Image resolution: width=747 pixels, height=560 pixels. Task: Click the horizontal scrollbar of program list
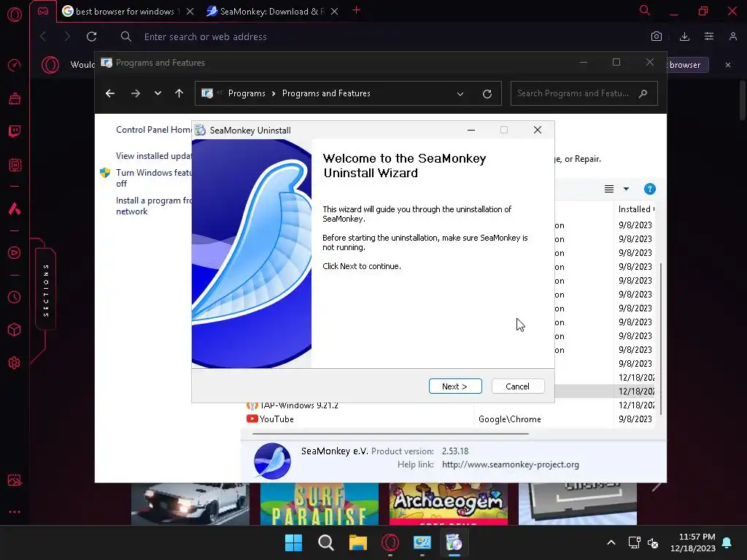coord(391,434)
